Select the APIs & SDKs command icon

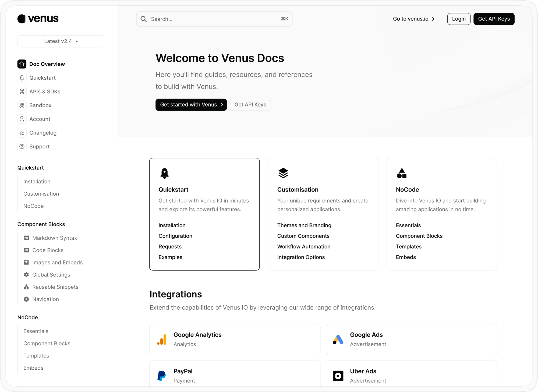click(x=22, y=91)
